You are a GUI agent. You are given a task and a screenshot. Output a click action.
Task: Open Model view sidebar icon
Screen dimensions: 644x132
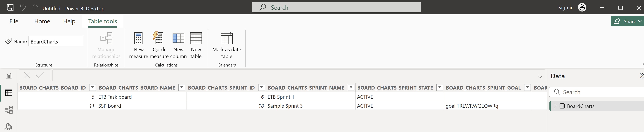click(x=9, y=110)
